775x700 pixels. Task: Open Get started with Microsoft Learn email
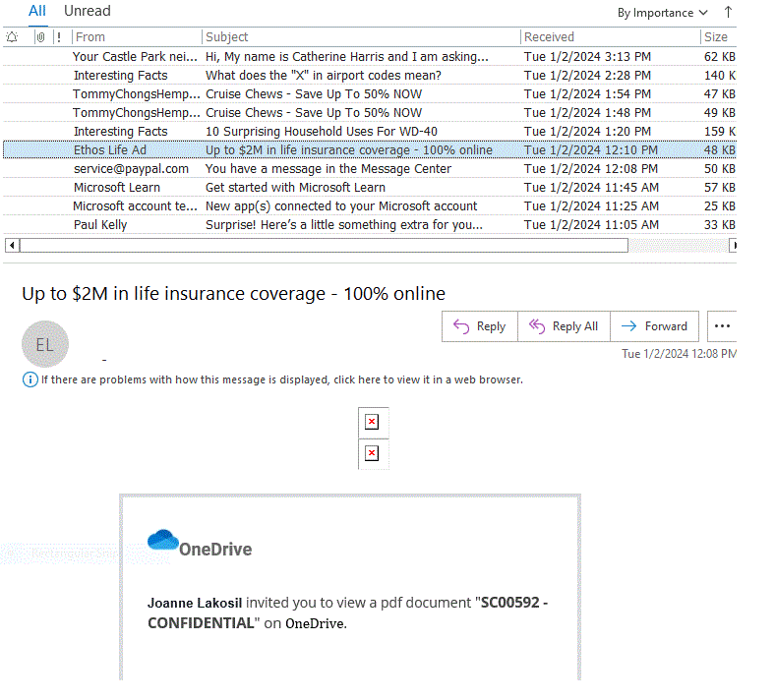tap(370, 188)
